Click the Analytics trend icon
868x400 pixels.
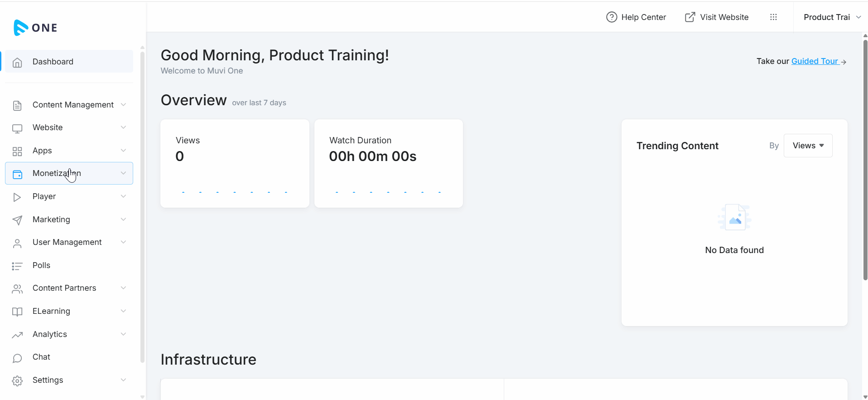[x=17, y=335]
